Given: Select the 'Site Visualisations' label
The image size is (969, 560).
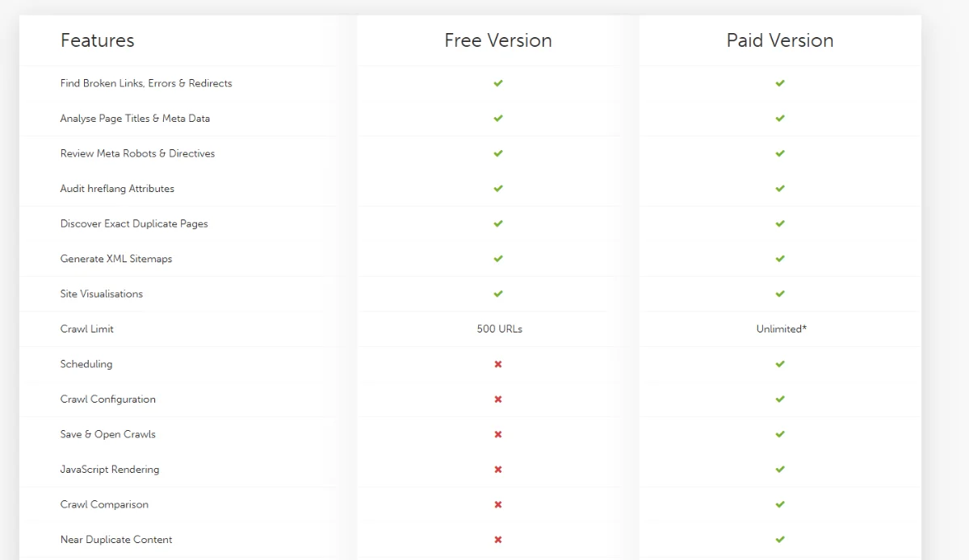Looking at the screenshot, I should tap(102, 294).
